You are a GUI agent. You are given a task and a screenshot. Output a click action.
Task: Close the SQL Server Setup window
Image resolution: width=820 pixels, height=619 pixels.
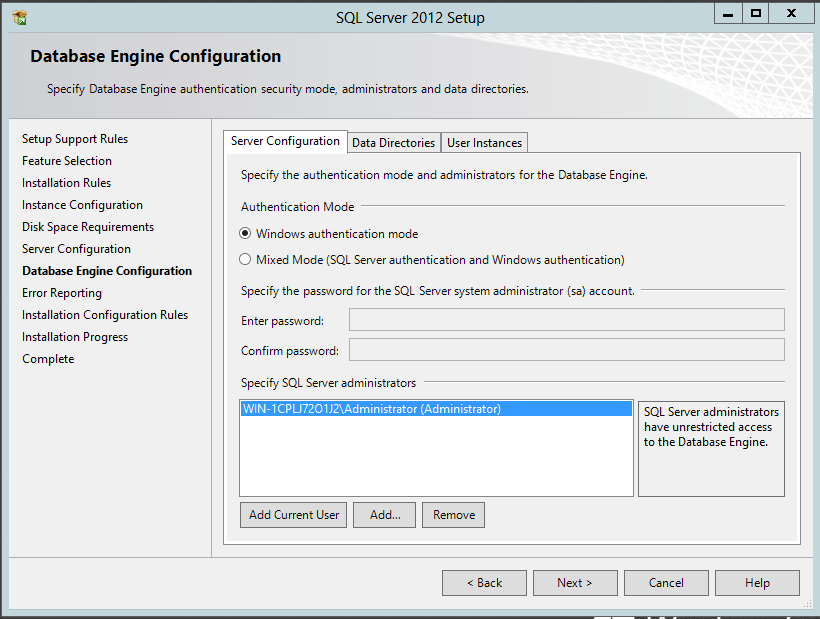791,14
